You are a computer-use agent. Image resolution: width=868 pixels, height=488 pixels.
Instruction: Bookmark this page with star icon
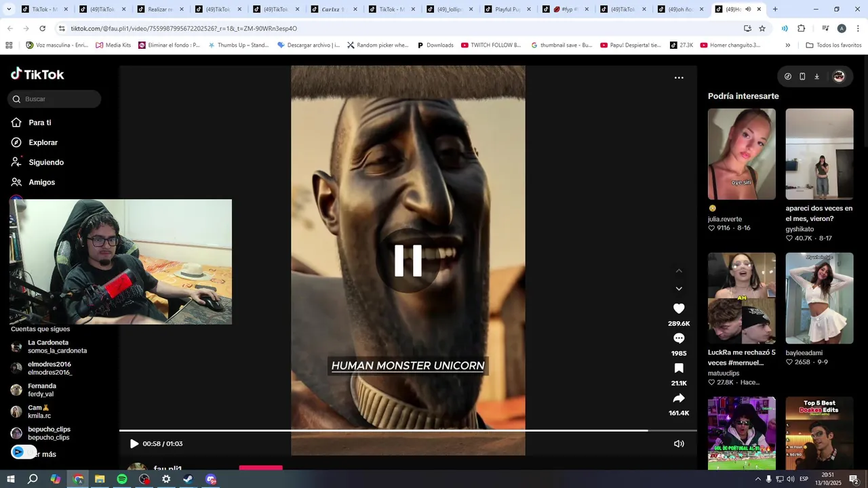point(762,28)
